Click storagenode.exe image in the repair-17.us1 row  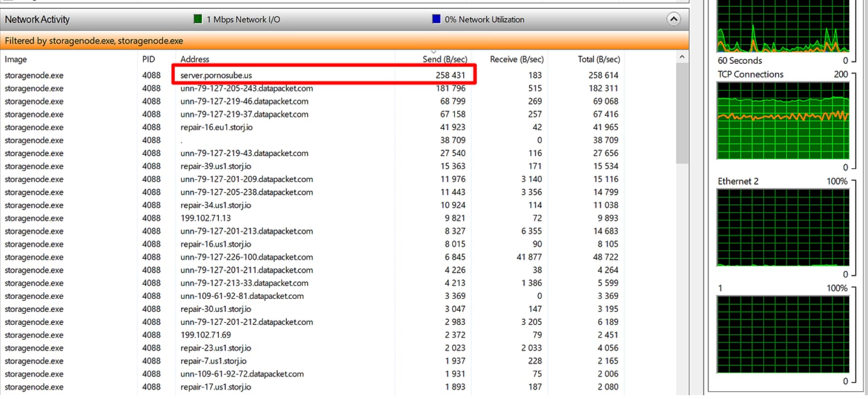[34, 387]
